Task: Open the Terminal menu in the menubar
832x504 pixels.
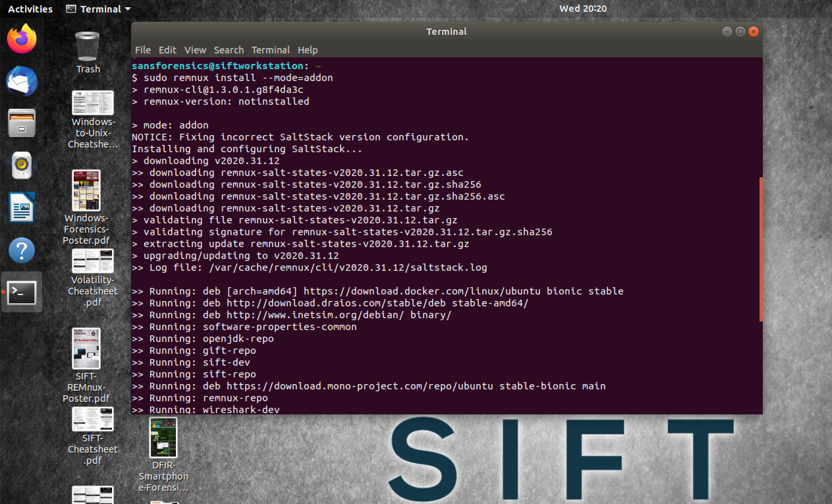Action: pos(270,50)
